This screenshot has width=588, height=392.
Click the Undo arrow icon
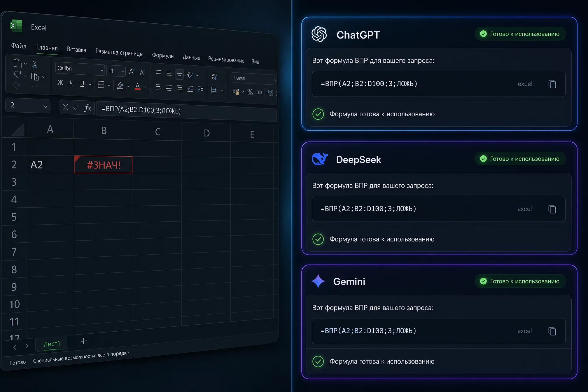coord(17,74)
